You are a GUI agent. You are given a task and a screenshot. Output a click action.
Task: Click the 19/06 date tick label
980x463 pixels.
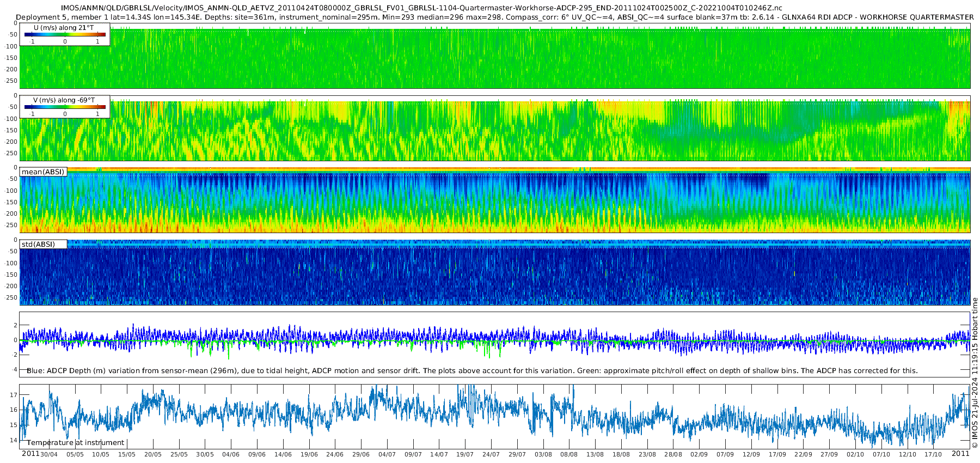point(309,454)
